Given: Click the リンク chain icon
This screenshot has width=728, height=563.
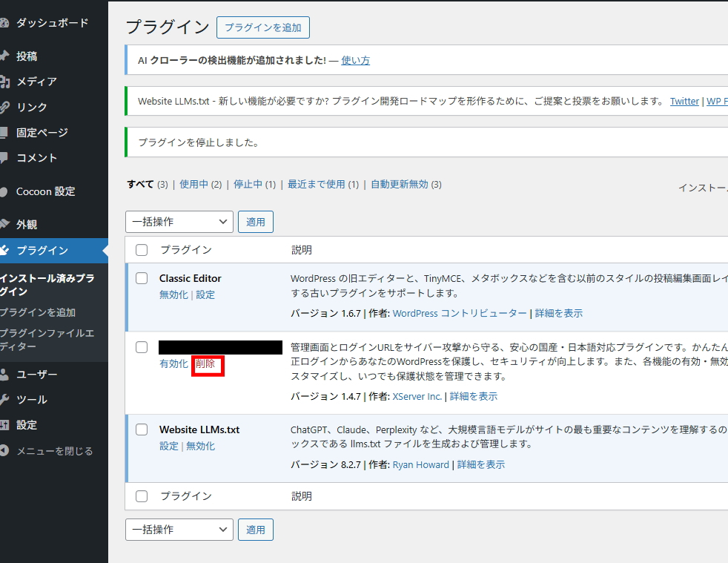Looking at the screenshot, I should pyautogui.click(x=4, y=108).
